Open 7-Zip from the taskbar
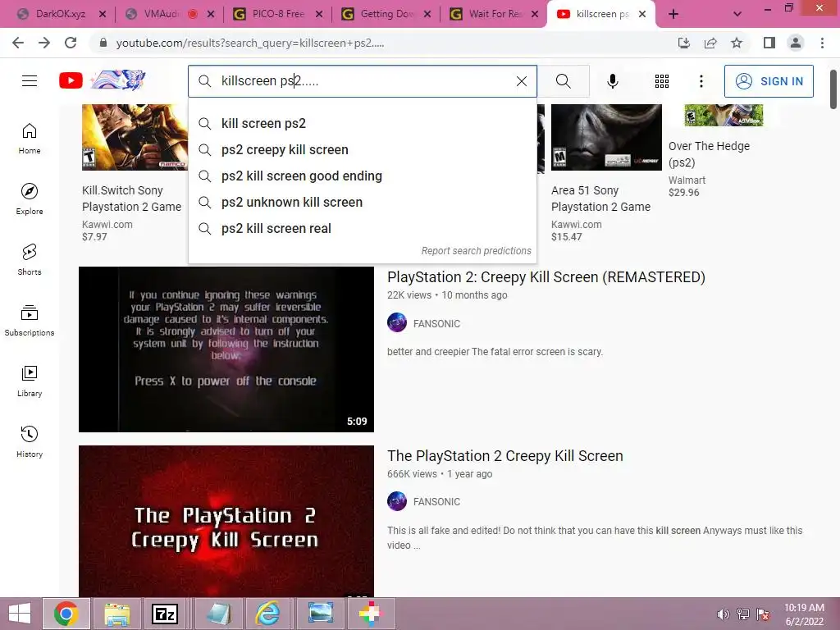 165,614
